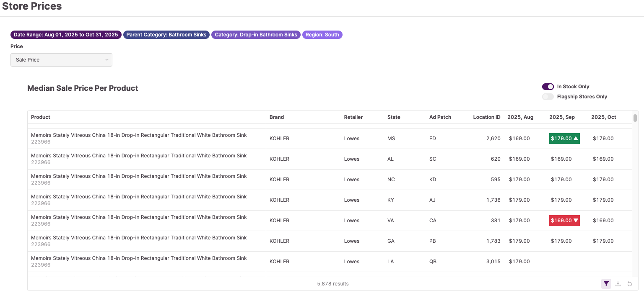Click the Retailer column header
Image resolution: width=644 pixels, height=293 pixels.
pyautogui.click(x=353, y=117)
